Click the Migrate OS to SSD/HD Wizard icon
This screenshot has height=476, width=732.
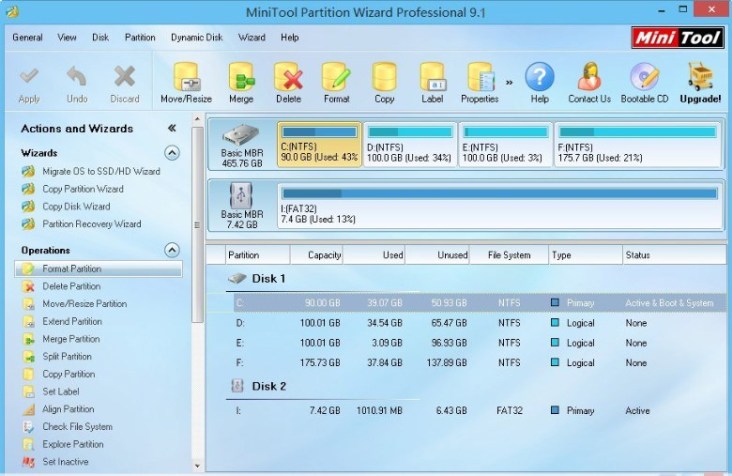28,171
